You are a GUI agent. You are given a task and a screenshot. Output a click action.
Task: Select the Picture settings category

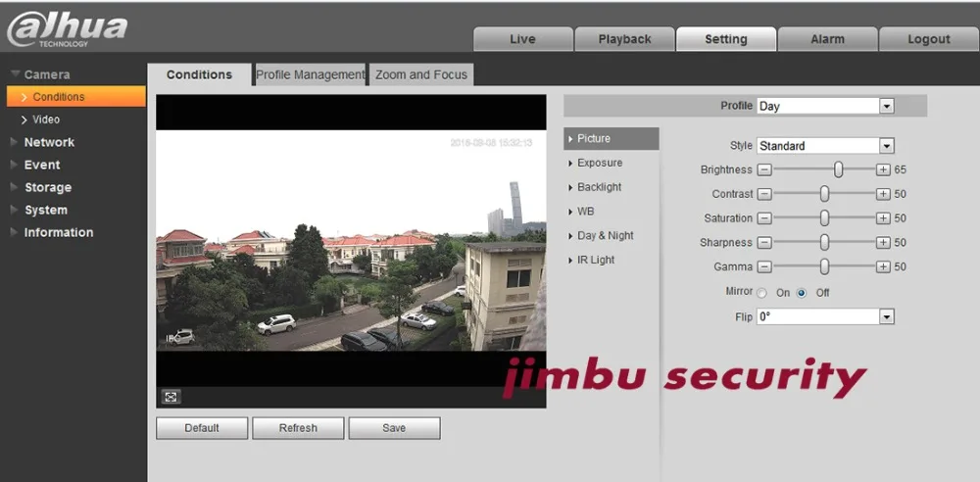coord(612,139)
